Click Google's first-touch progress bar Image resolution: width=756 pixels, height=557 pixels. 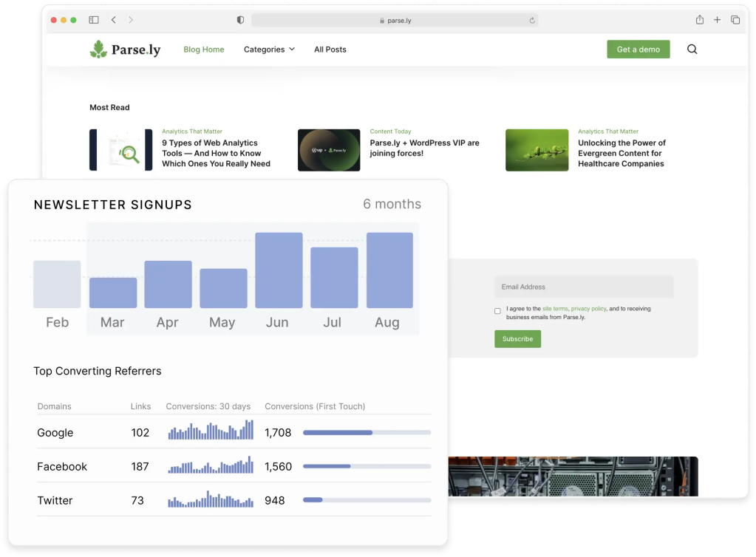(x=367, y=433)
